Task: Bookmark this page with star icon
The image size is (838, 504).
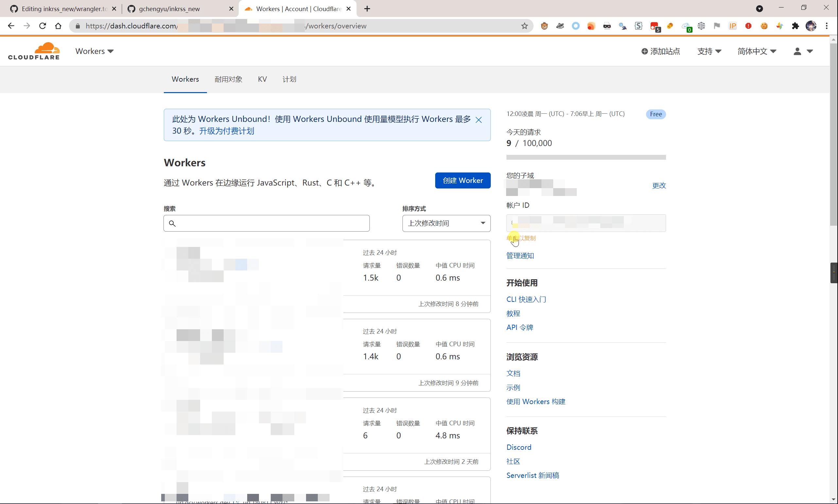Action: (x=524, y=26)
